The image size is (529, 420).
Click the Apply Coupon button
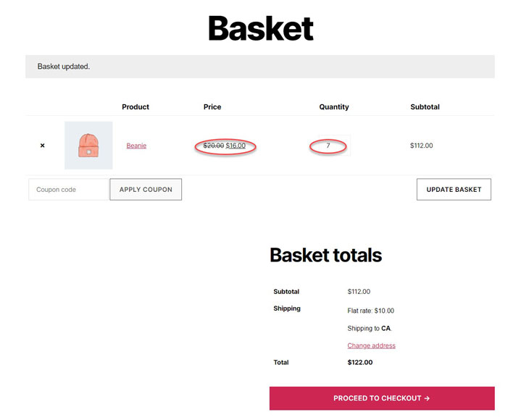point(146,190)
